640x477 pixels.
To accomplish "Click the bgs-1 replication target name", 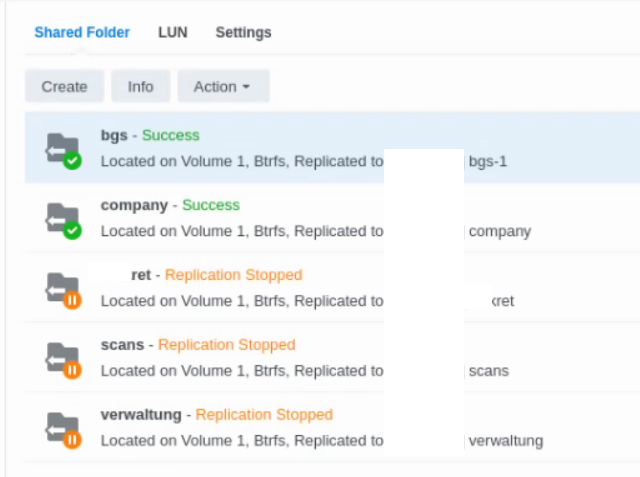I will (x=488, y=161).
